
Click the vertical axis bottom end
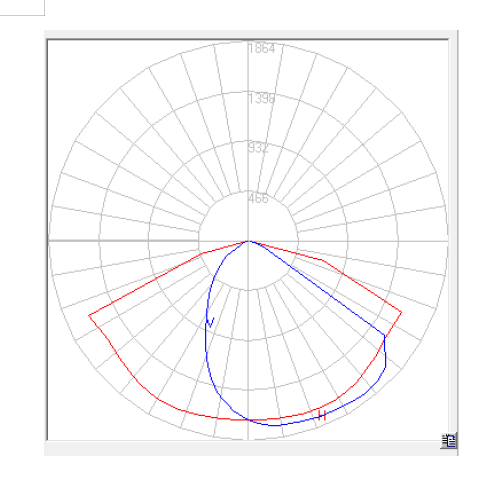point(248,437)
